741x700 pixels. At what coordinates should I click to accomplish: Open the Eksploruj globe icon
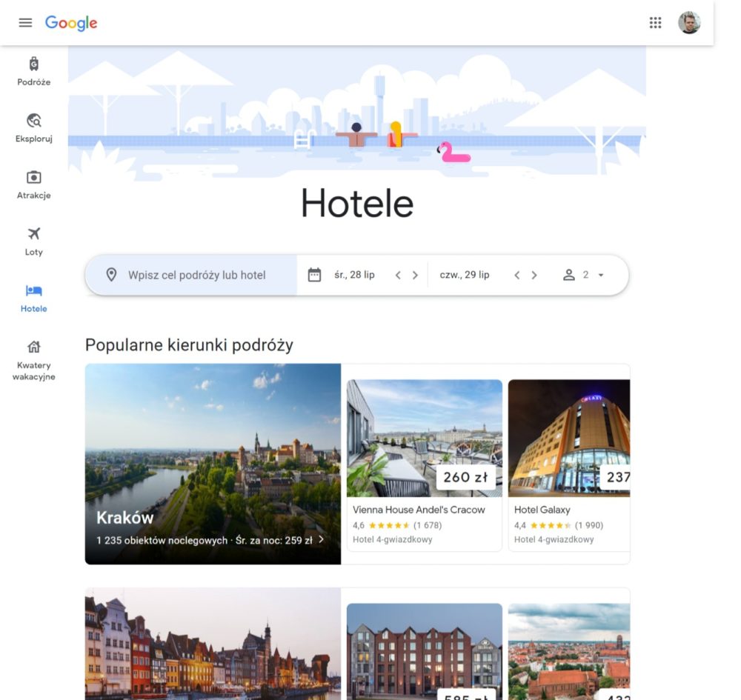pos(34,121)
